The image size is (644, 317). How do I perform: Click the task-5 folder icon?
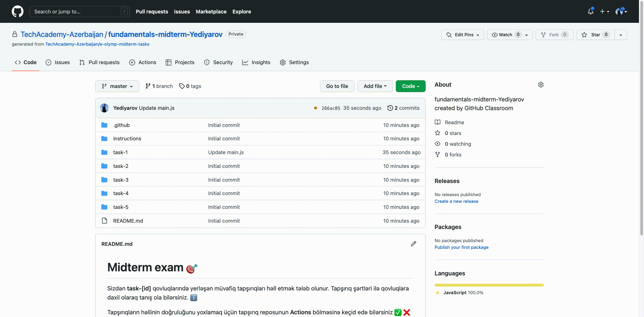coord(104,207)
